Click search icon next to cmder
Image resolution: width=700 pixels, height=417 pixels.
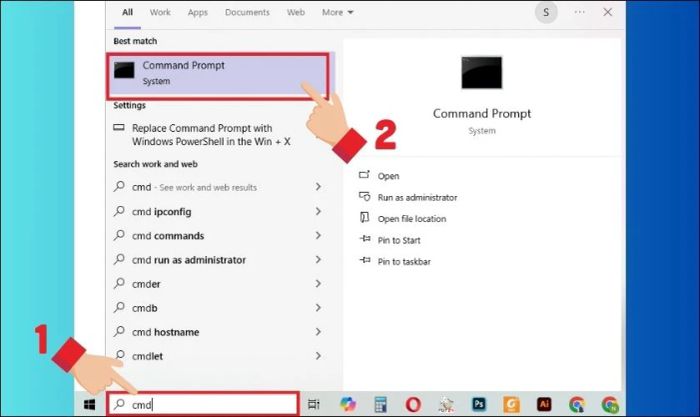[119, 283]
